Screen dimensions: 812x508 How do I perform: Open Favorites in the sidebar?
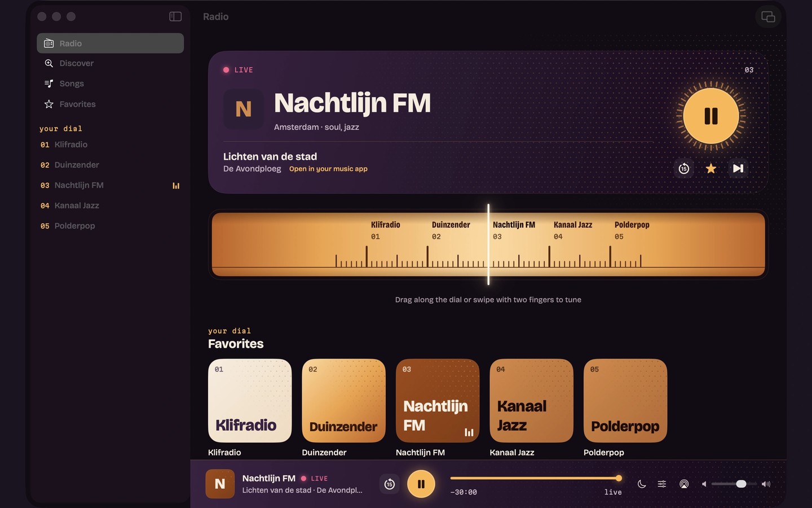coord(111,104)
